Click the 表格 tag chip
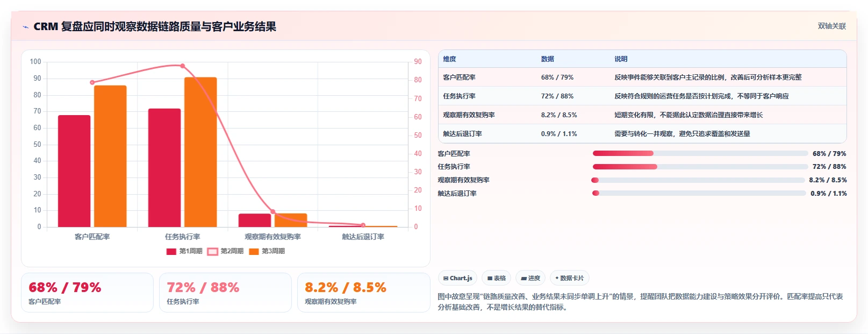The height and width of the screenshot is (334, 868). point(496,278)
